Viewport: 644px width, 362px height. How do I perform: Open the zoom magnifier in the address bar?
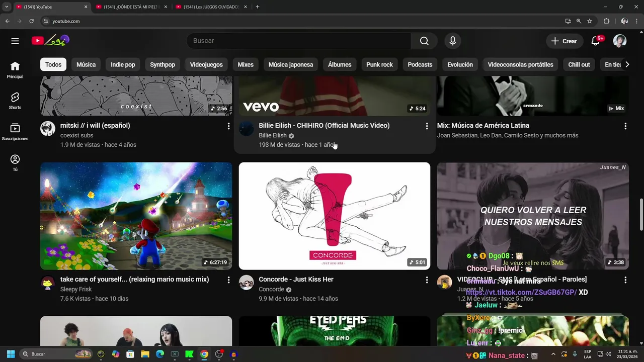[579, 21]
